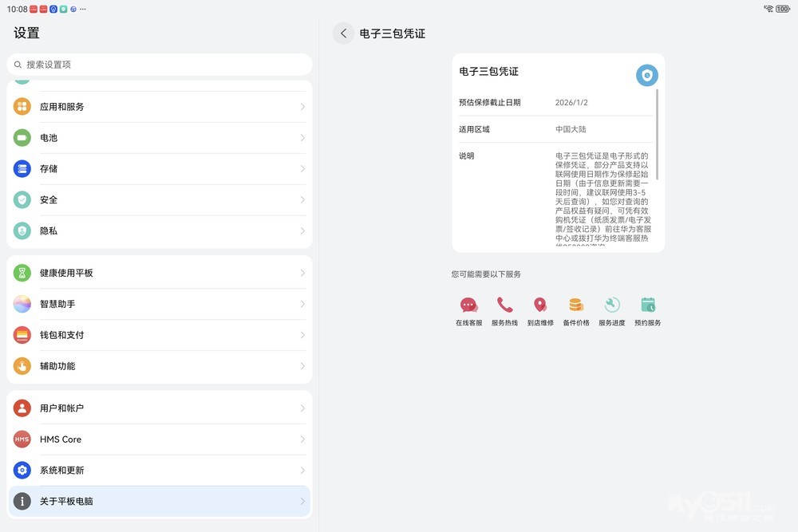This screenshot has width=798, height=532.
Task: Tap the 在线客服 online support icon
Action: click(468, 305)
